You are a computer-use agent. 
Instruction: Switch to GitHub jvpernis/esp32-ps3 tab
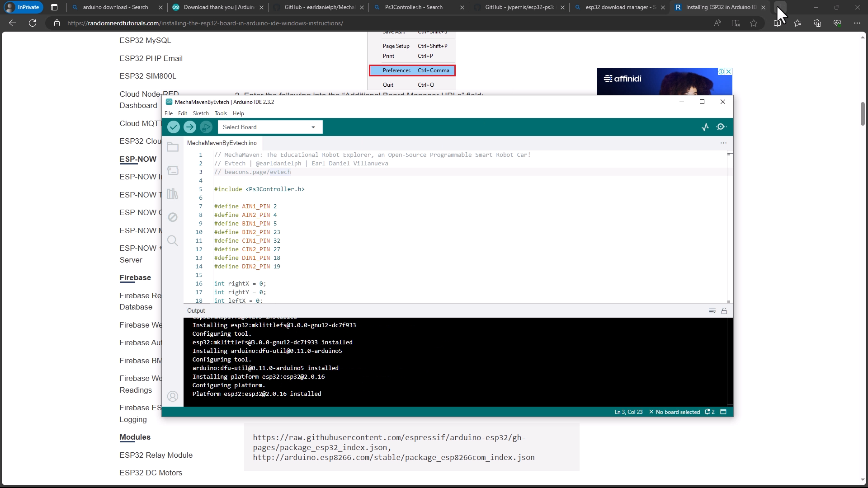[x=519, y=7]
